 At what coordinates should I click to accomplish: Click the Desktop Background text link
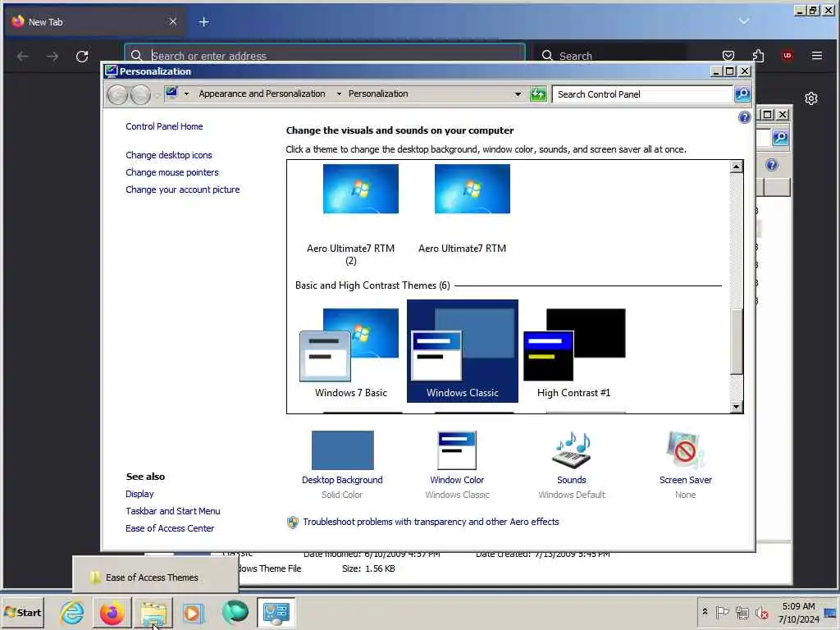coord(342,480)
